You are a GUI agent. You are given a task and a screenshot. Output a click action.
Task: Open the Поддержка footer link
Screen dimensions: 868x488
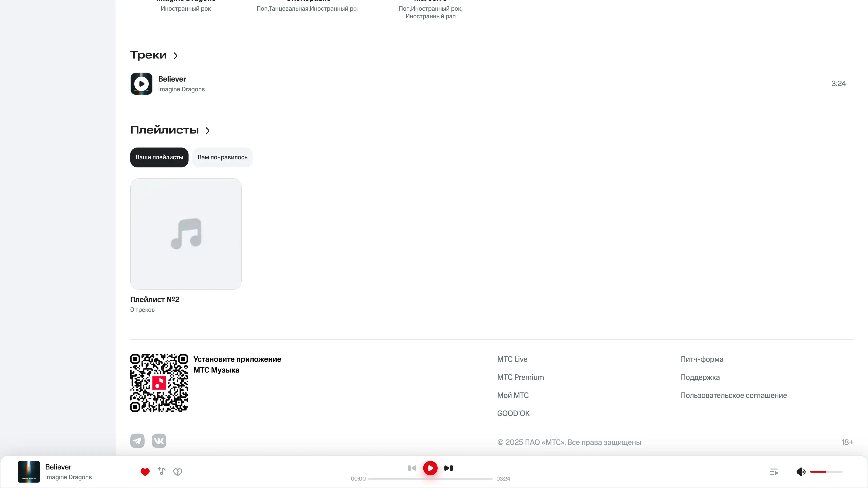700,377
